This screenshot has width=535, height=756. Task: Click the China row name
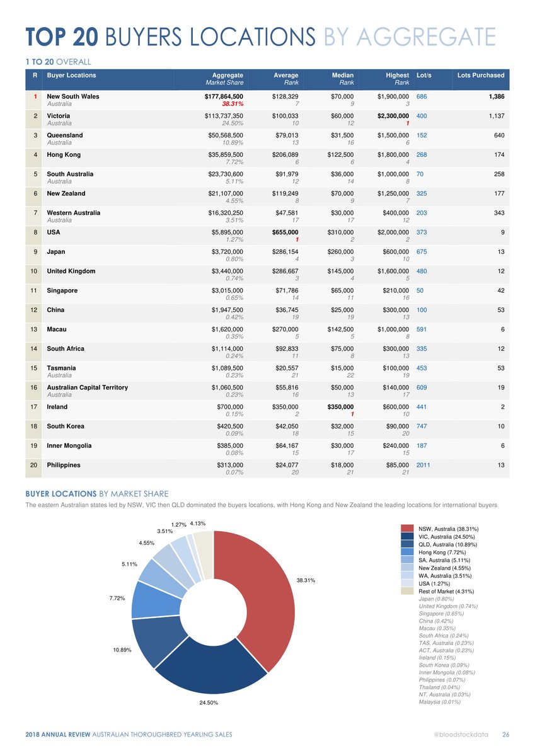pyautogui.click(x=55, y=310)
